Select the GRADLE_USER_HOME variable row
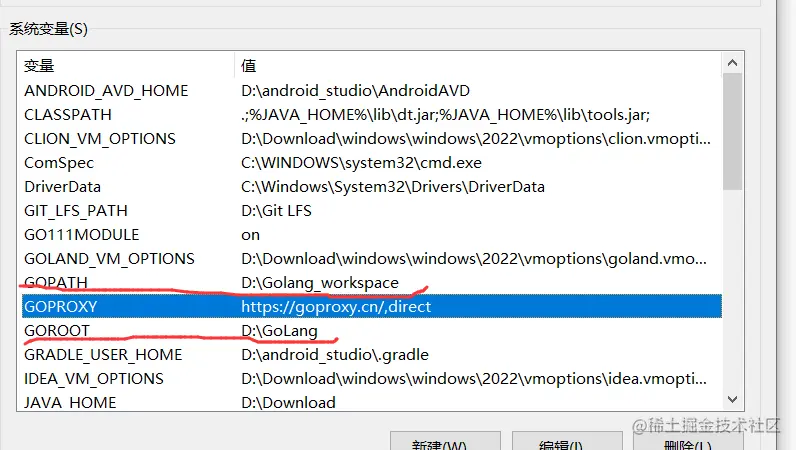Image resolution: width=796 pixels, height=450 pixels. (372, 355)
